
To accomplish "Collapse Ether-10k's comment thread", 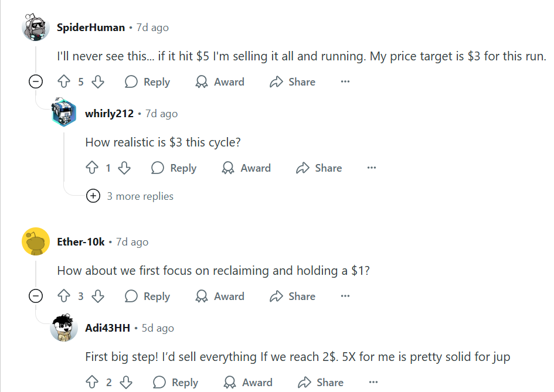I will (36, 296).
